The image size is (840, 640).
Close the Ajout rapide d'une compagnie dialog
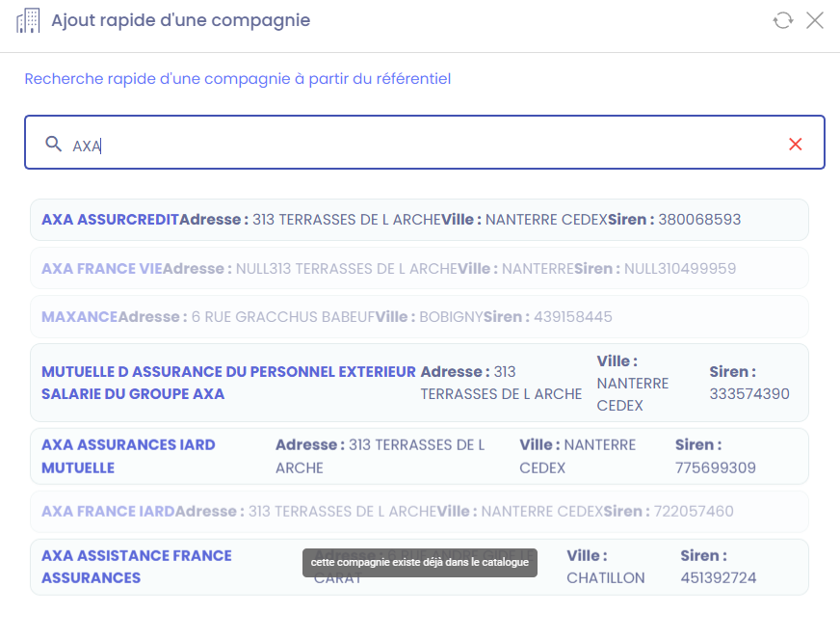coord(815,20)
